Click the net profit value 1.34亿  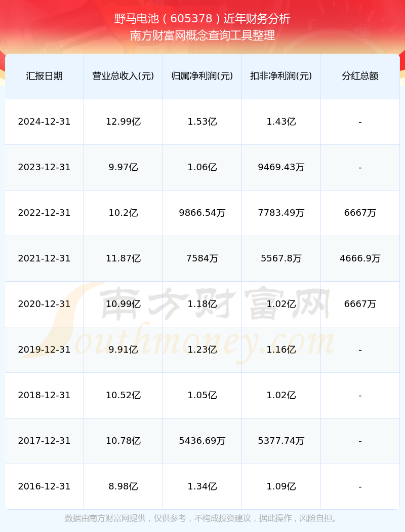[202, 486]
